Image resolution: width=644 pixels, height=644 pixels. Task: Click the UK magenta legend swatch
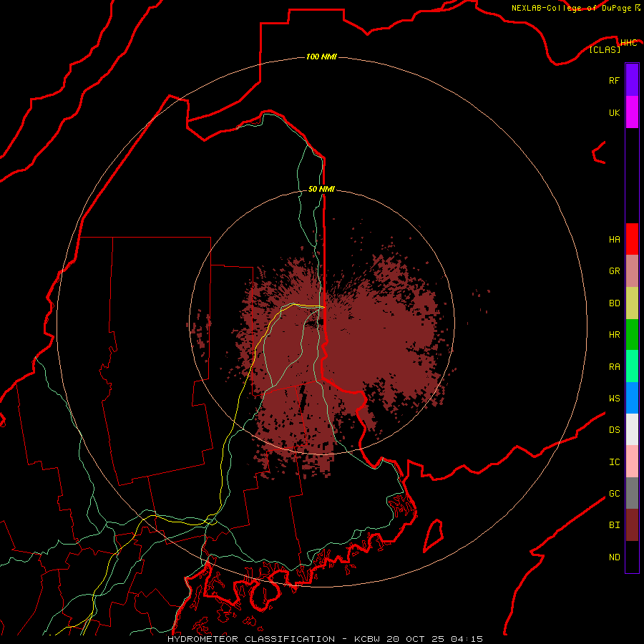pos(632,112)
